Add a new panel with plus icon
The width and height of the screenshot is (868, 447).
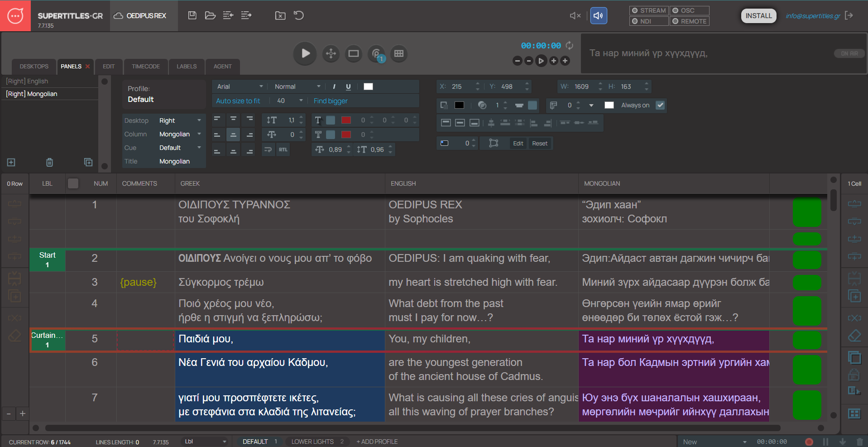pos(11,162)
